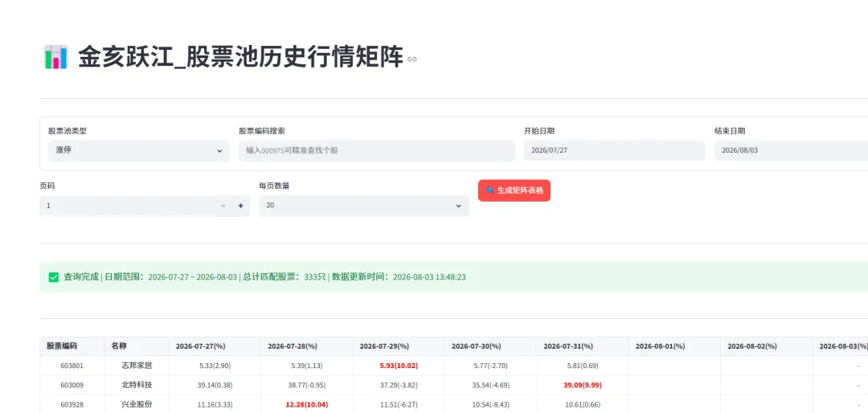This screenshot has width=868, height=413.
Task: Click the 11.16(3.33) cell
Action: pyautogui.click(x=215, y=405)
